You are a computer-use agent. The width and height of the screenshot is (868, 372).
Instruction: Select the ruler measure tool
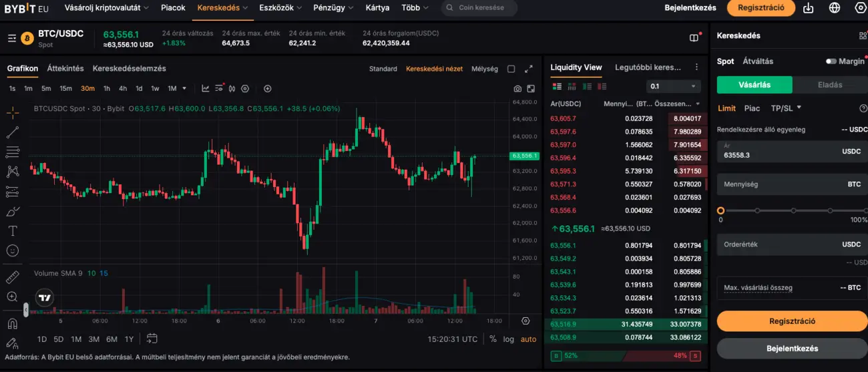click(13, 277)
